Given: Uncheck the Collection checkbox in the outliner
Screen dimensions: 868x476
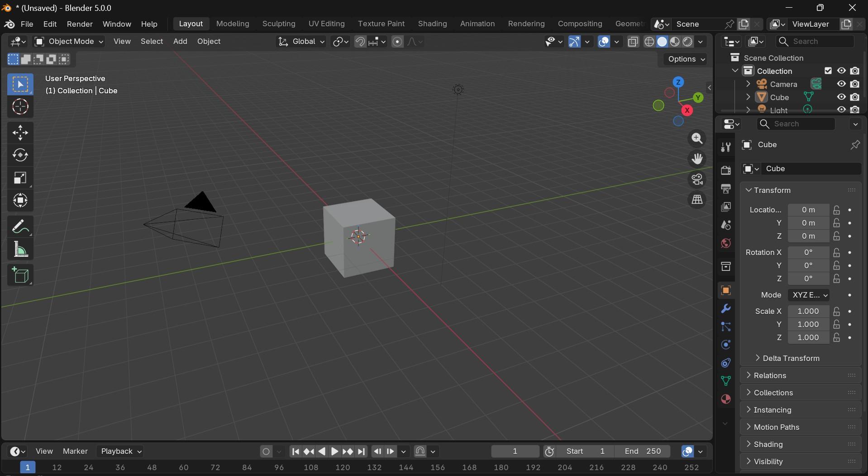Looking at the screenshot, I should coord(828,71).
